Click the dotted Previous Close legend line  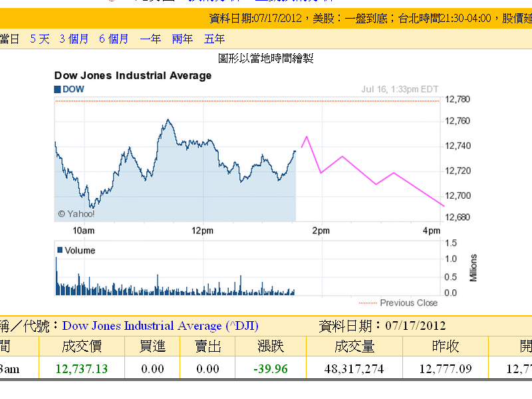click(368, 303)
